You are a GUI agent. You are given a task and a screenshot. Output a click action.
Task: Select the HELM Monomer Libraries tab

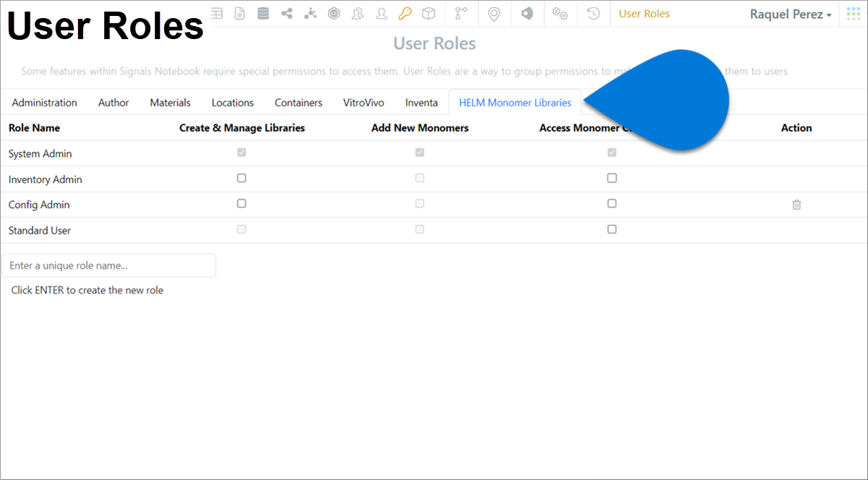click(515, 103)
